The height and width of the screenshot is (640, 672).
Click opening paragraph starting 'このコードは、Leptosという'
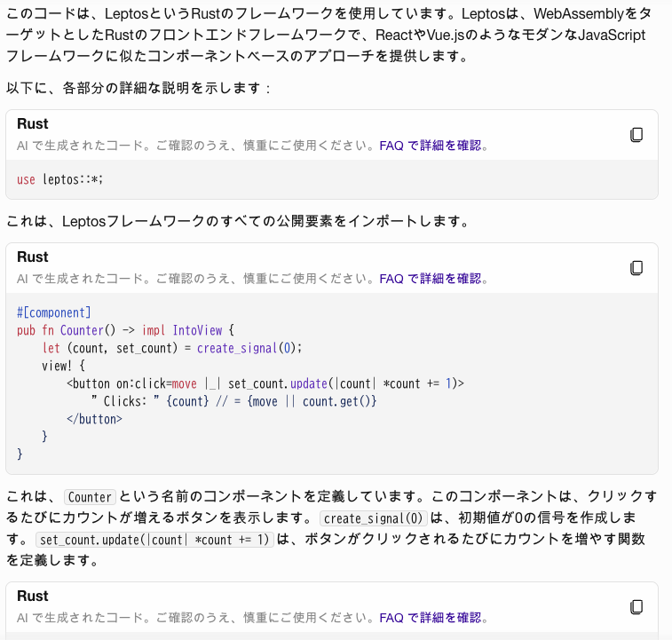[x=329, y=36]
